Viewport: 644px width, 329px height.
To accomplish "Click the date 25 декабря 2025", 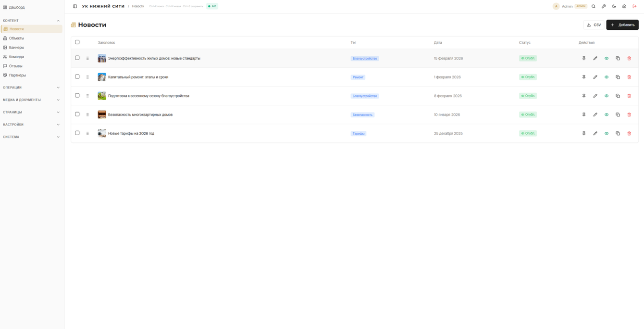I will click(448, 133).
